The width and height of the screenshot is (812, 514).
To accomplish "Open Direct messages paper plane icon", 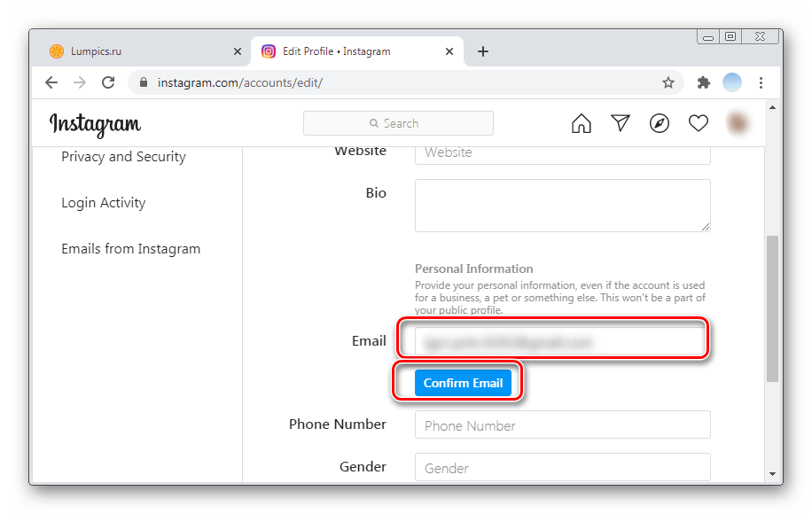I will click(x=621, y=123).
